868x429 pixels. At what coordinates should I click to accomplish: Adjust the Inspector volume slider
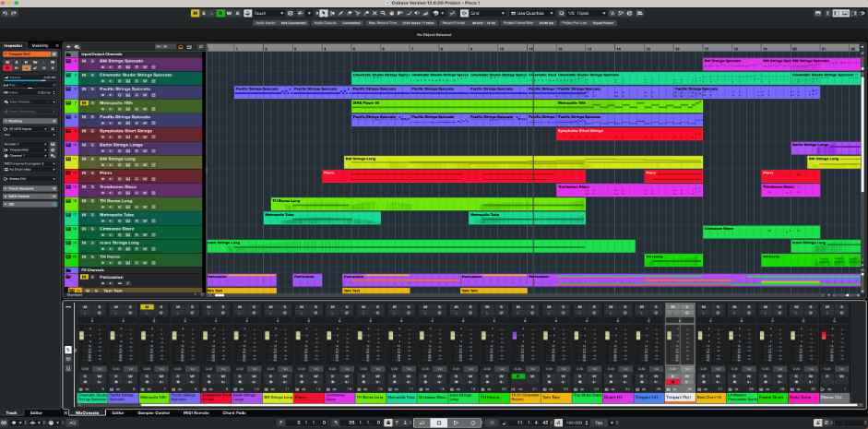click(x=29, y=80)
